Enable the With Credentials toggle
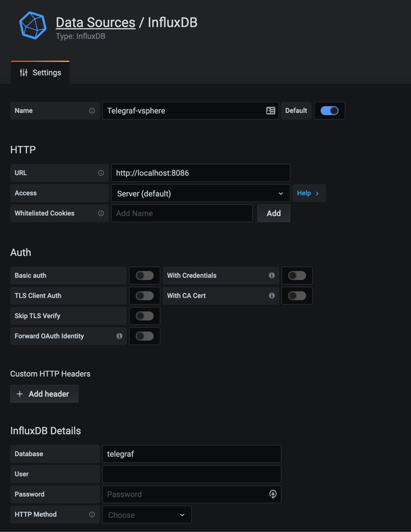The height and width of the screenshot is (532, 411). tap(297, 276)
